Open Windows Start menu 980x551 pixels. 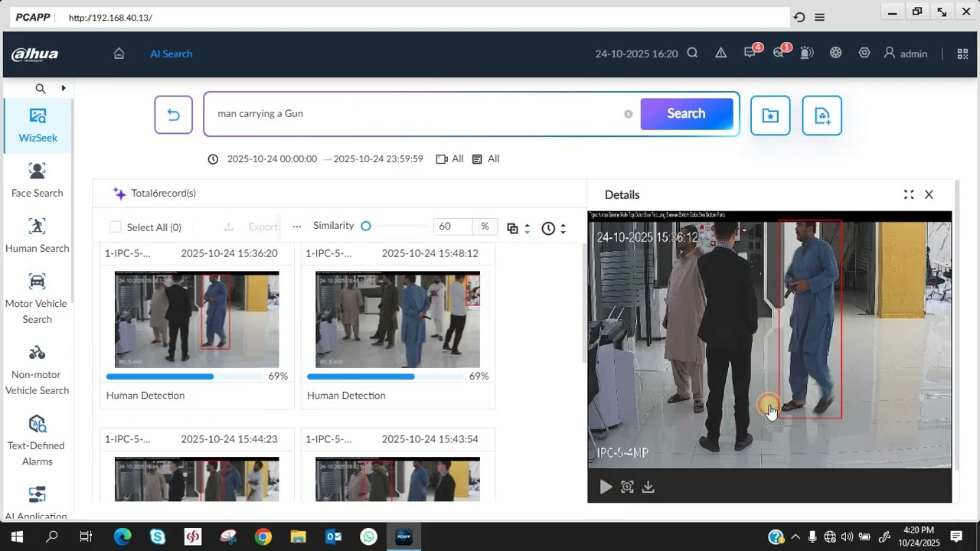click(x=17, y=536)
